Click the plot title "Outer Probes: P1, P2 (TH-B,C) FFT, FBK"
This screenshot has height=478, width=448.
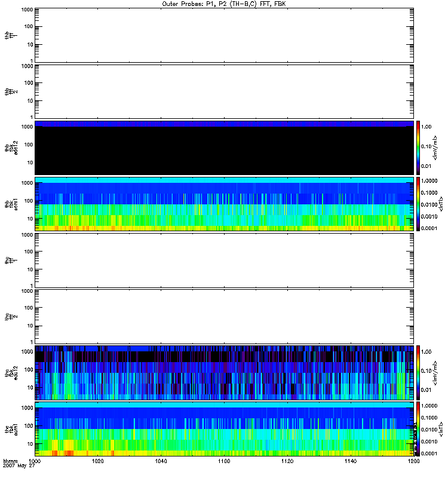pos(224,4)
